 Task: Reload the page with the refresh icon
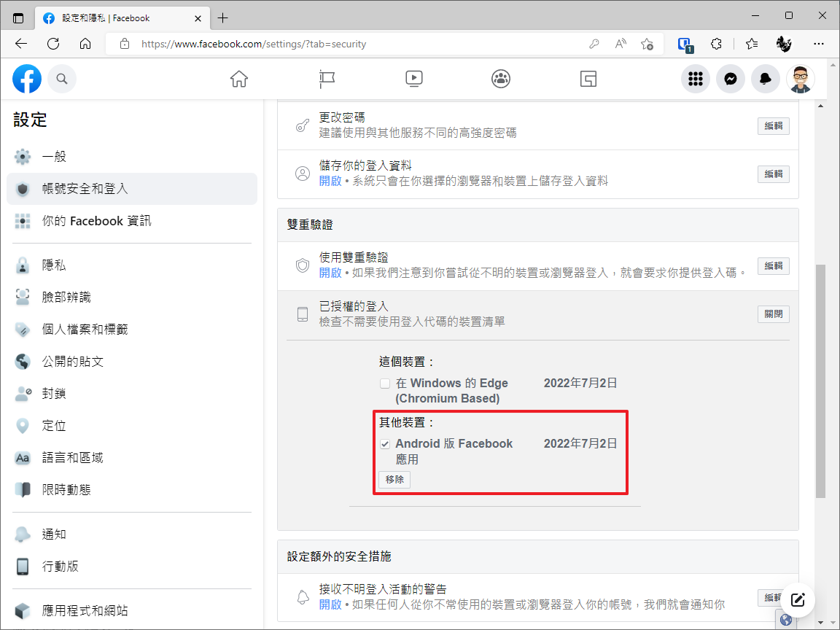click(x=53, y=44)
